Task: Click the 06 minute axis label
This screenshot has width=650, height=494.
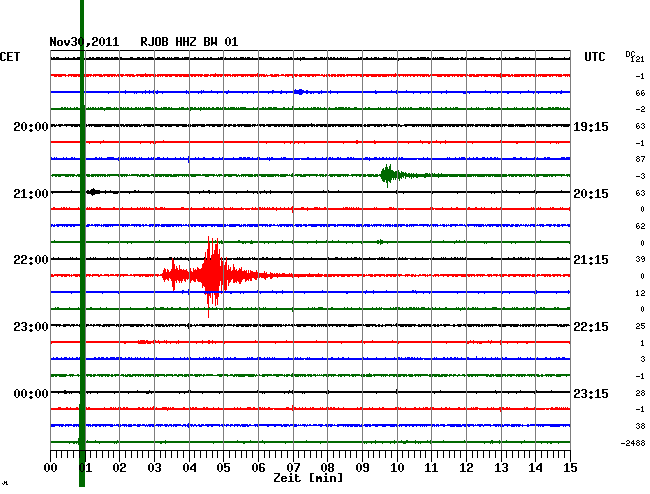Action: point(258,468)
